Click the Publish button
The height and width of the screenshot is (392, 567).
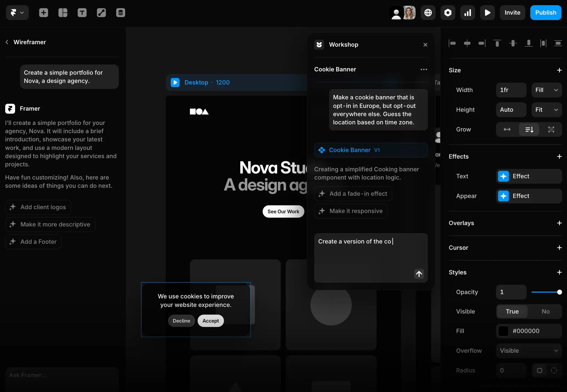pyautogui.click(x=545, y=12)
